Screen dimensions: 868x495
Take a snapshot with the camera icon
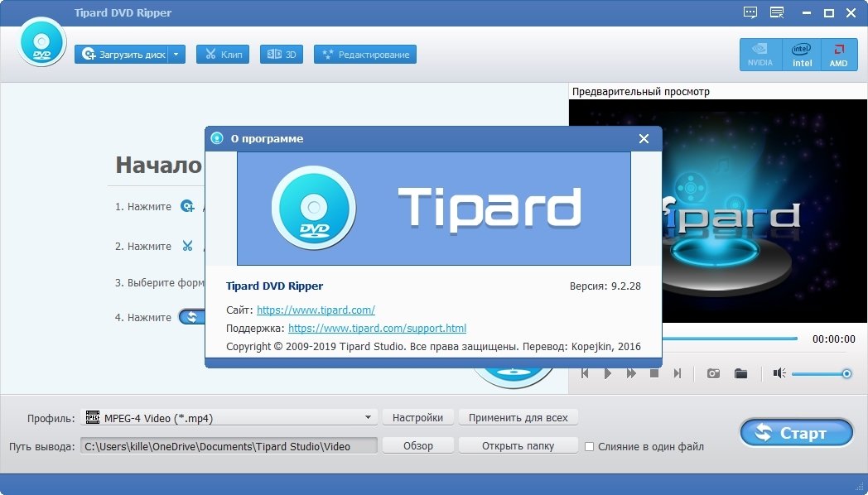click(713, 373)
